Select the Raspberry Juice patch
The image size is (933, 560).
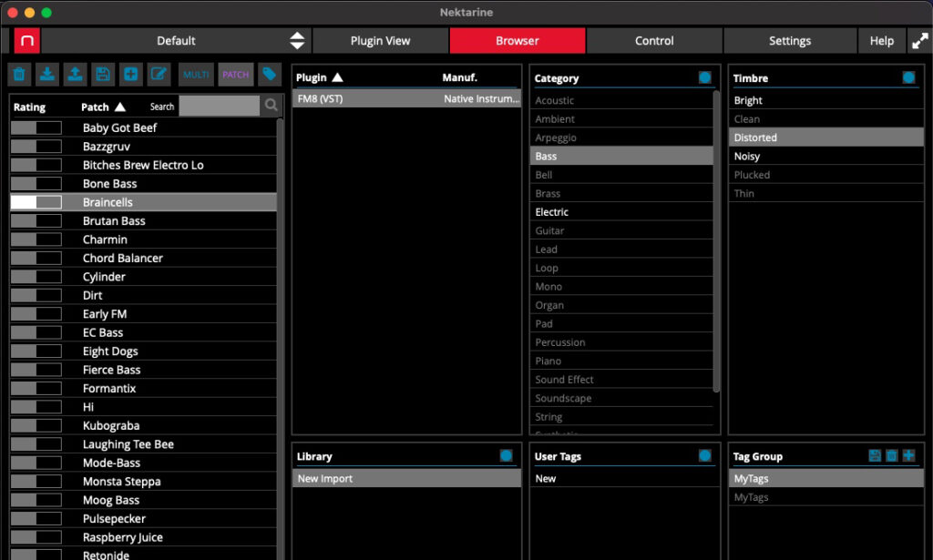[143, 537]
